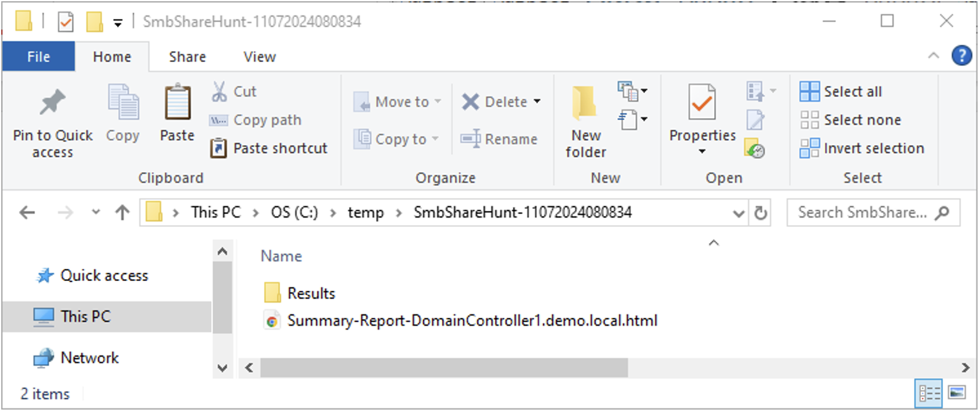The image size is (980, 412).
Task: Select Quick access in navigation pane
Action: [x=104, y=275]
